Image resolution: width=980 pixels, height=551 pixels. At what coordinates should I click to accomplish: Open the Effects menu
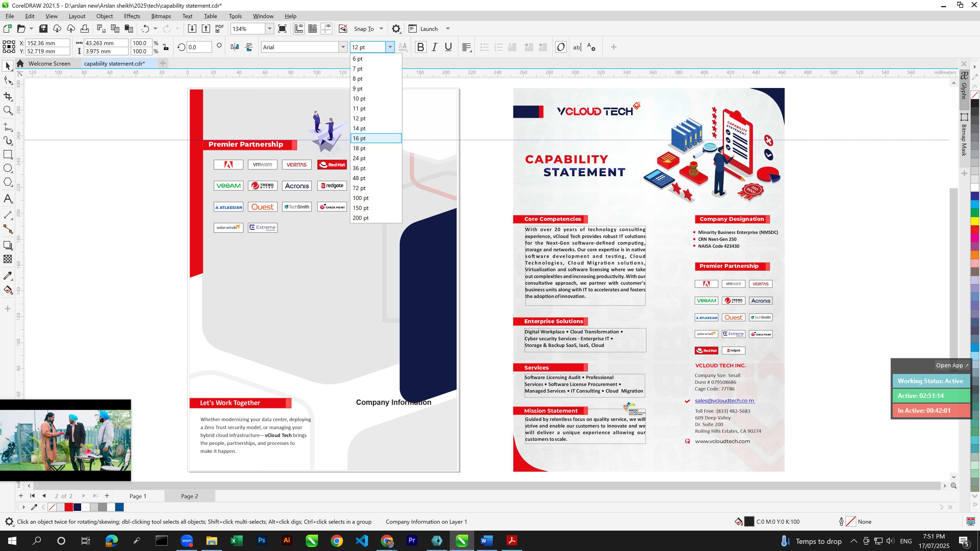tap(132, 16)
